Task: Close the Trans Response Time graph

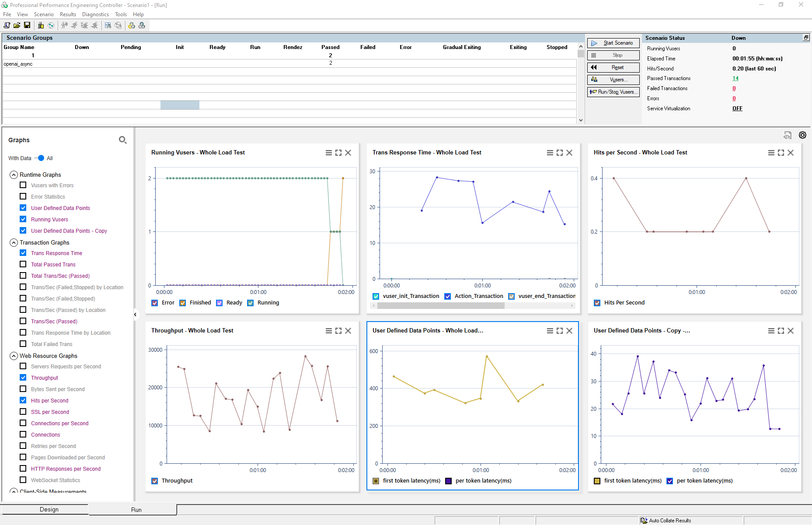Action: pos(569,153)
